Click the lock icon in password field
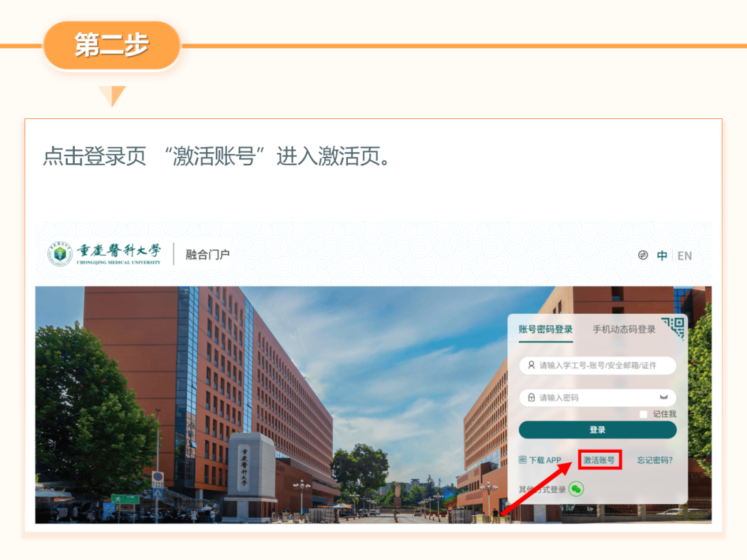Screen dimensions: 747x560 pyautogui.click(x=531, y=397)
